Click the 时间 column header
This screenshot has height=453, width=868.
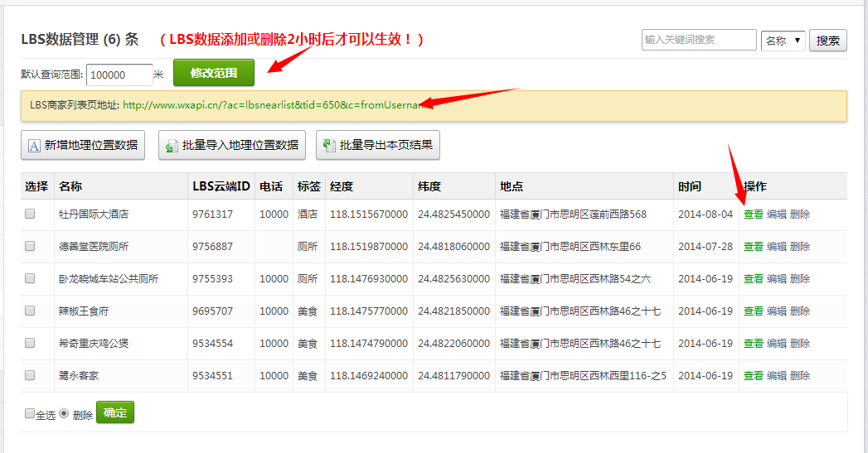tap(689, 186)
